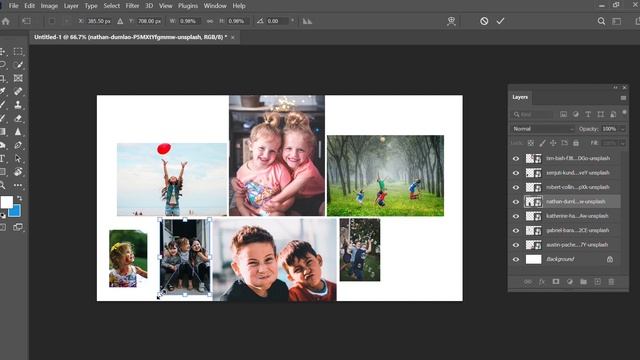This screenshot has width=640, height=360.
Task: Hide the gabriel-bara layer eye icon
Action: [516, 231]
